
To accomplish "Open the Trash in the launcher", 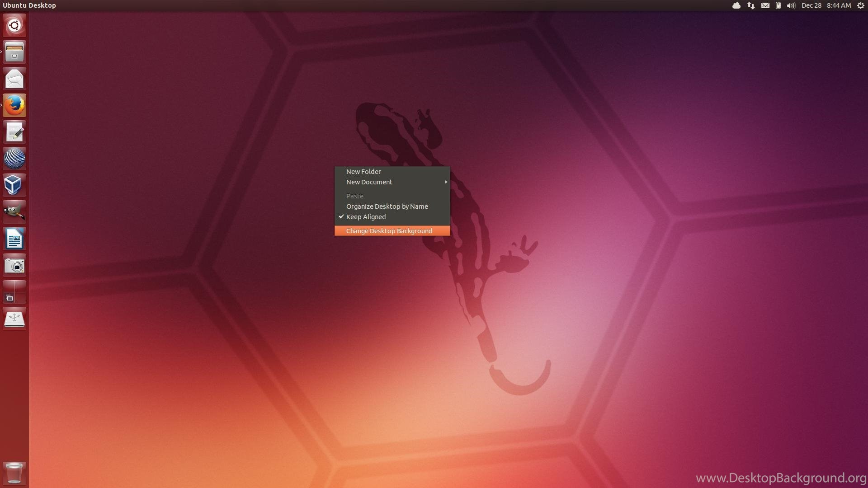I will coord(14,473).
